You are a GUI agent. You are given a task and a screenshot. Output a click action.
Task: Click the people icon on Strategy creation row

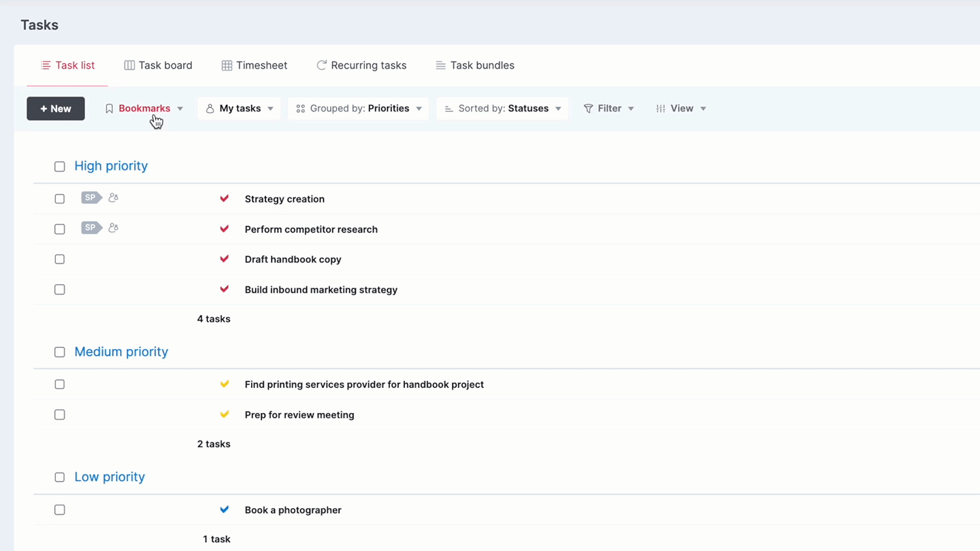[114, 198]
